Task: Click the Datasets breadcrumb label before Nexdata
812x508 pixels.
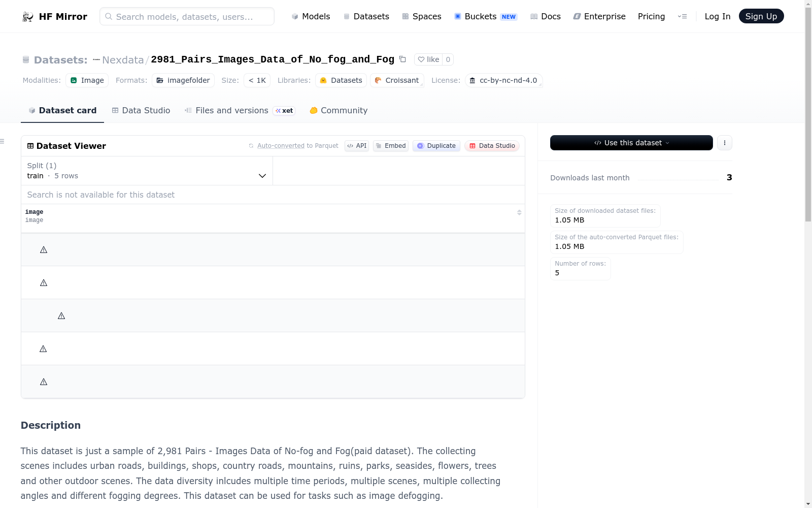Action: (x=60, y=60)
